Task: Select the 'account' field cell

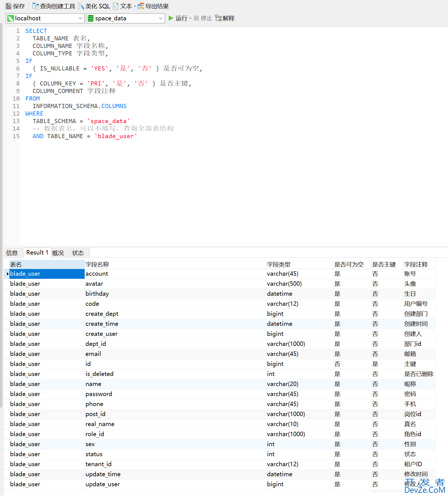Action: (x=175, y=274)
